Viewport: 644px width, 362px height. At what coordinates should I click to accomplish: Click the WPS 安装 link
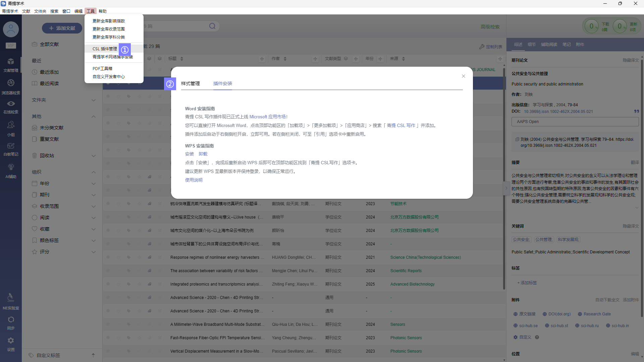[x=189, y=154]
